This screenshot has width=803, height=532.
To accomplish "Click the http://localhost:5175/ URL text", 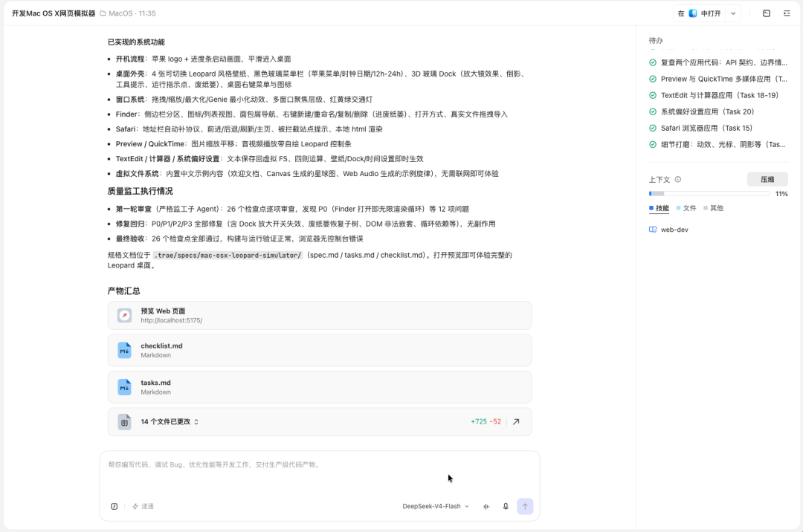I will coord(172,320).
